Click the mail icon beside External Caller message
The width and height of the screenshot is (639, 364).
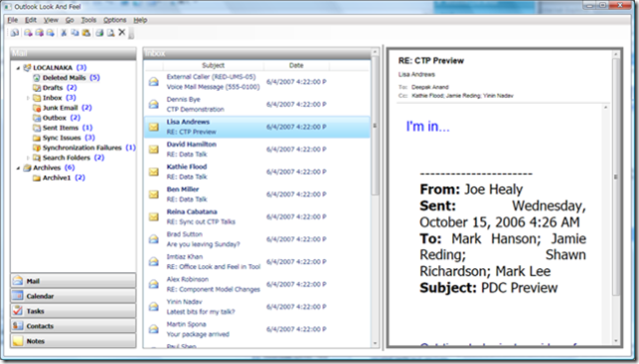coord(154,82)
